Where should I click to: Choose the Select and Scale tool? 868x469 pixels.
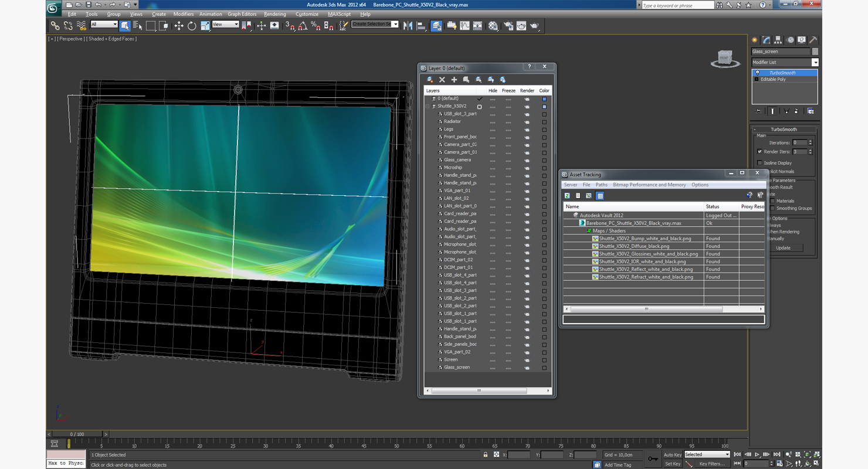(x=205, y=26)
